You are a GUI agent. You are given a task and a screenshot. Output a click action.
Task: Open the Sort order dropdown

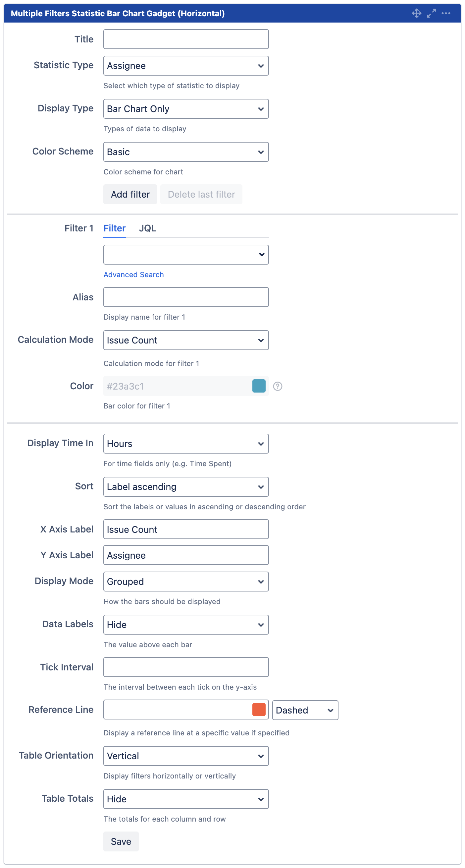click(x=186, y=487)
